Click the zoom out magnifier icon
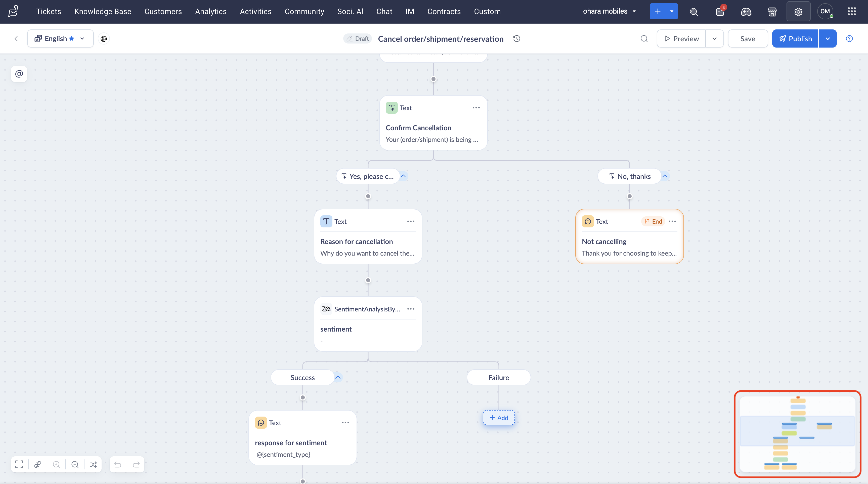This screenshot has width=868, height=484. 75,464
